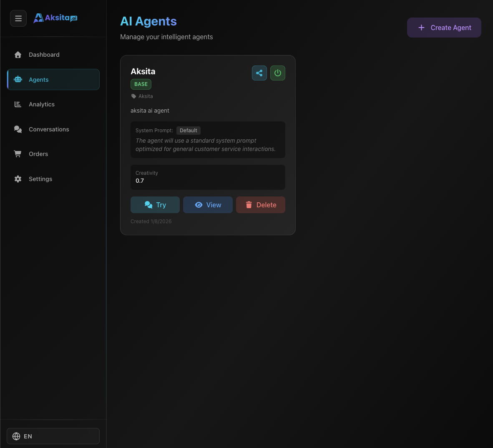Click the BASE badge on the agent card
Screen dimensions: 493x448
tap(141, 84)
